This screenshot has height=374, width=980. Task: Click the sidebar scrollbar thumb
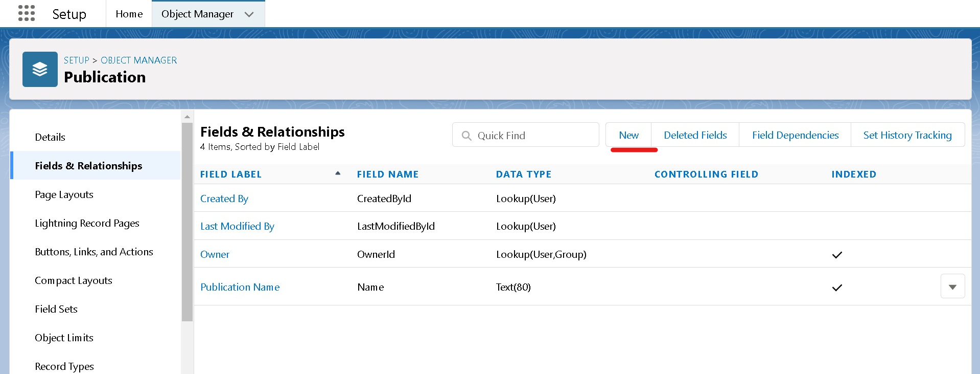pyautogui.click(x=187, y=222)
